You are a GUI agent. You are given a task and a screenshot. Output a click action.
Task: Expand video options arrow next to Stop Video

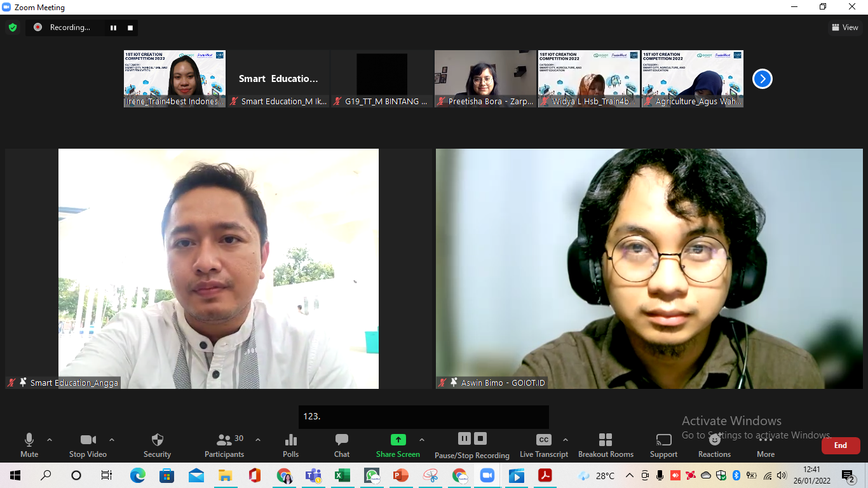[112, 440]
